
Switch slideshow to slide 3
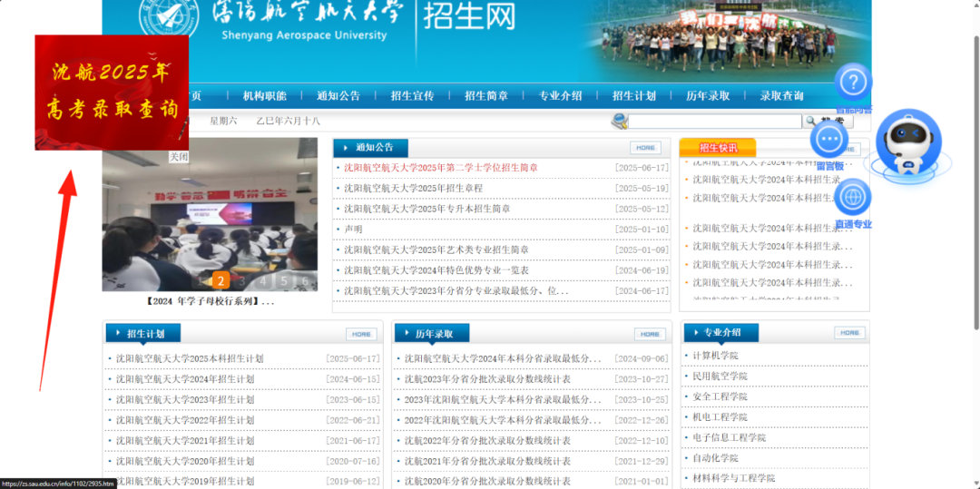point(241,280)
